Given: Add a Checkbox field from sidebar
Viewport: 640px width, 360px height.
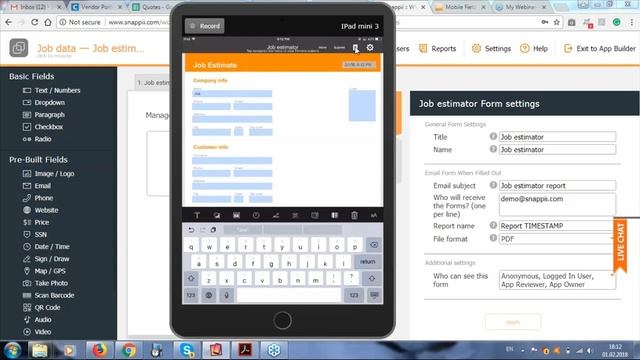Looking at the screenshot, I should [43, 127].
